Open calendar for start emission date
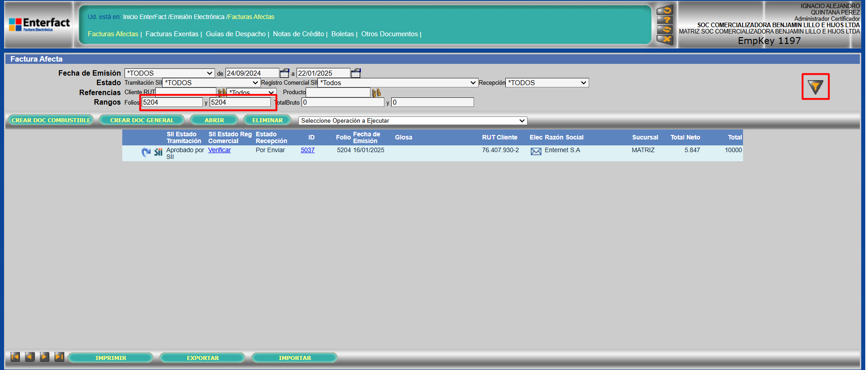Viewport: 868px width, 370px height. 284,73
